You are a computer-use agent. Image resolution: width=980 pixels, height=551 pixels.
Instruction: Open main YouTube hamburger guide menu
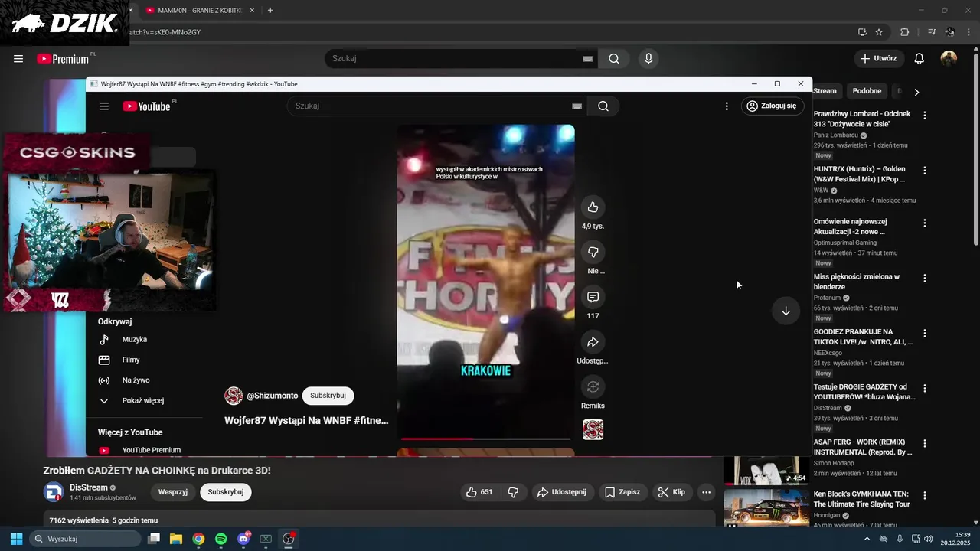point(18,59)
